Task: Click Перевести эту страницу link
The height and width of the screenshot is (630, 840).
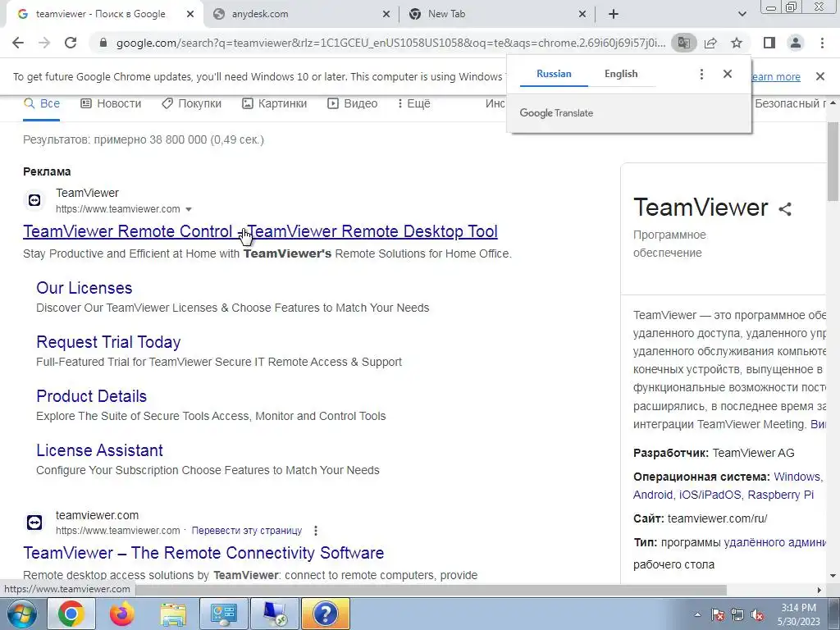Action: click(247, 531)
